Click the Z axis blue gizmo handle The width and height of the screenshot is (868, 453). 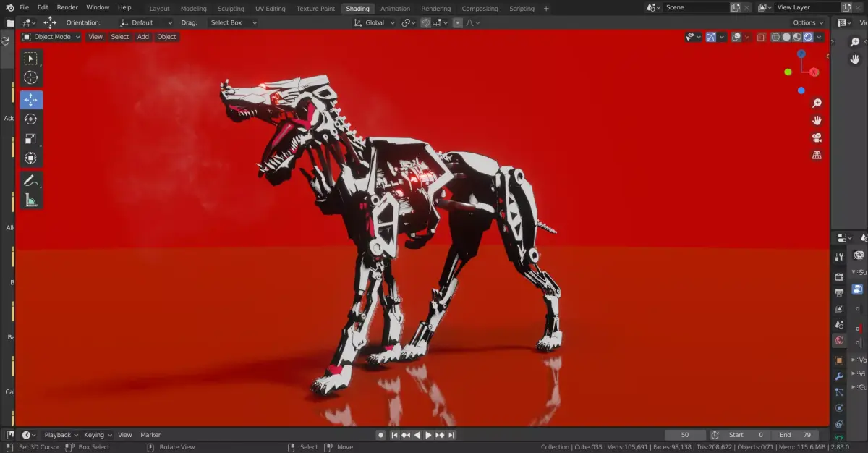[x=801, y=54]
